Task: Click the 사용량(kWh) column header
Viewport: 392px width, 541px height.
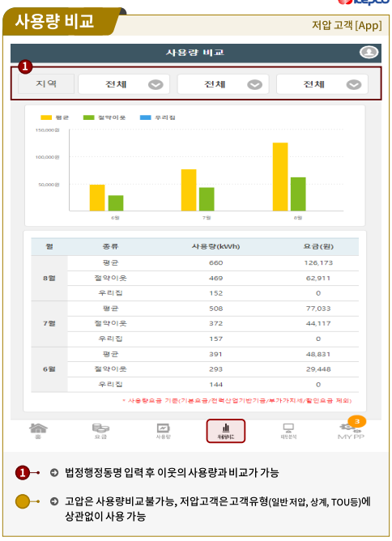Action: pos(216,247)
